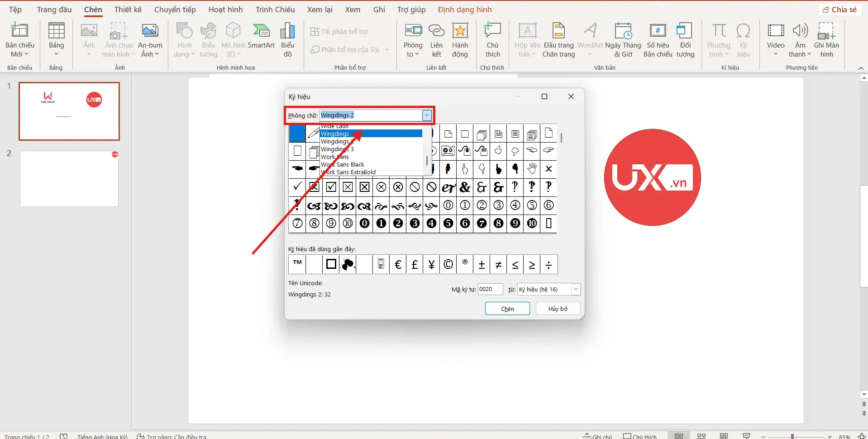Switch to the Trình Chiếu tab
Screen dimensions: 868x439
[x=275, y=10]
